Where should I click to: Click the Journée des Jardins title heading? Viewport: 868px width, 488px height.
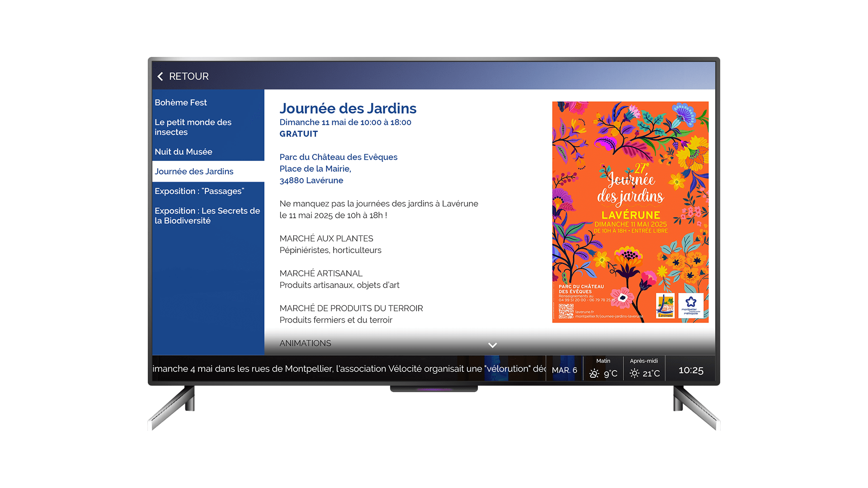pyautogui.click(x=348, y=108)
